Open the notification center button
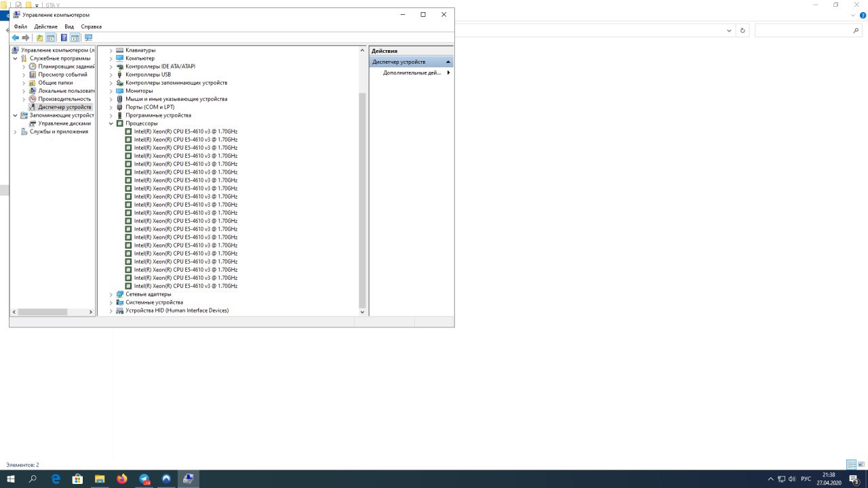Image resolution: width=868 pixels, height=488 pixels. pos(854,479)
